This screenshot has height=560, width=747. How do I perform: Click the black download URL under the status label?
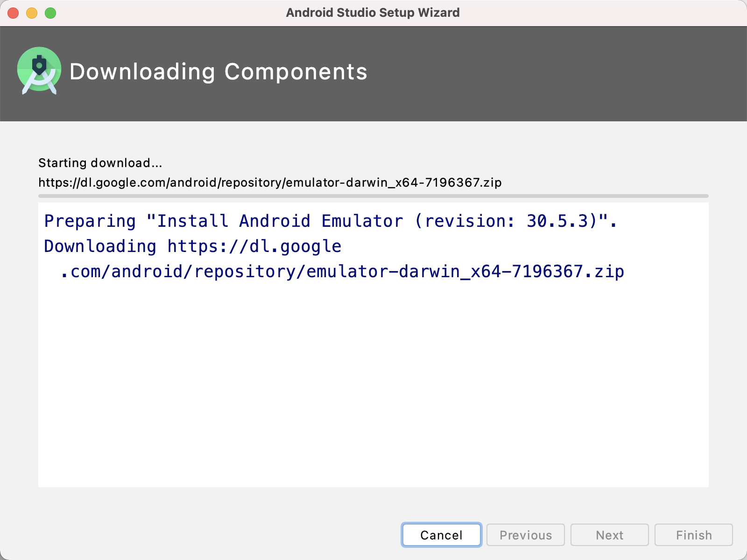270,182
